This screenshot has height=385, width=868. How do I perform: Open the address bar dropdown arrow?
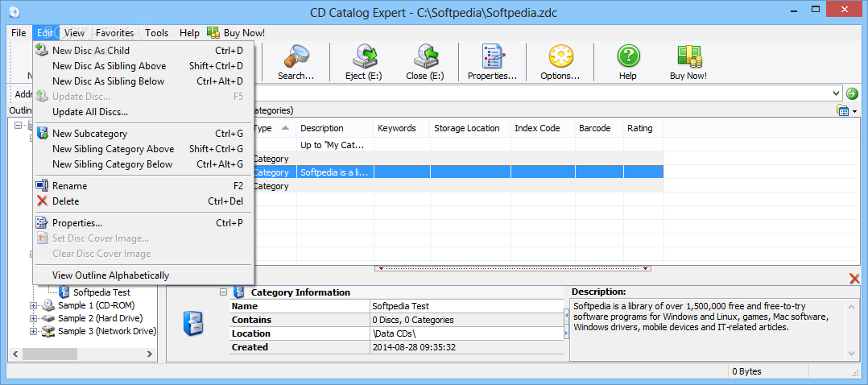[836, 93]
